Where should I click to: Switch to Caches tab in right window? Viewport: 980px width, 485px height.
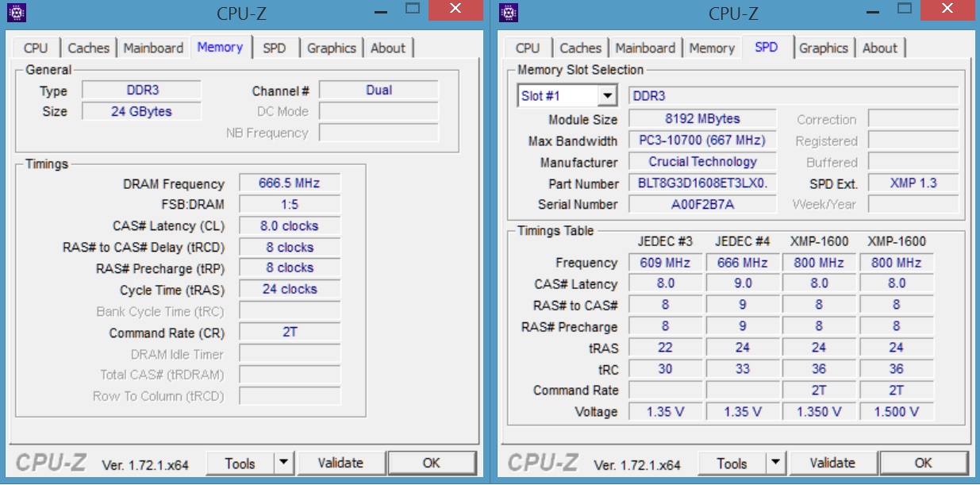click(x=580, y=48)
